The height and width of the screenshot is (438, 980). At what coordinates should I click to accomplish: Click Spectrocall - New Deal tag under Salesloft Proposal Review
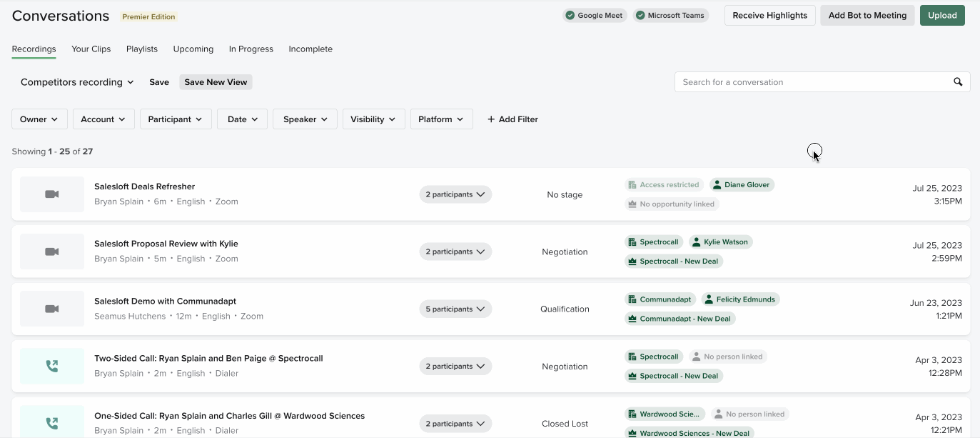tap(674, 262)
